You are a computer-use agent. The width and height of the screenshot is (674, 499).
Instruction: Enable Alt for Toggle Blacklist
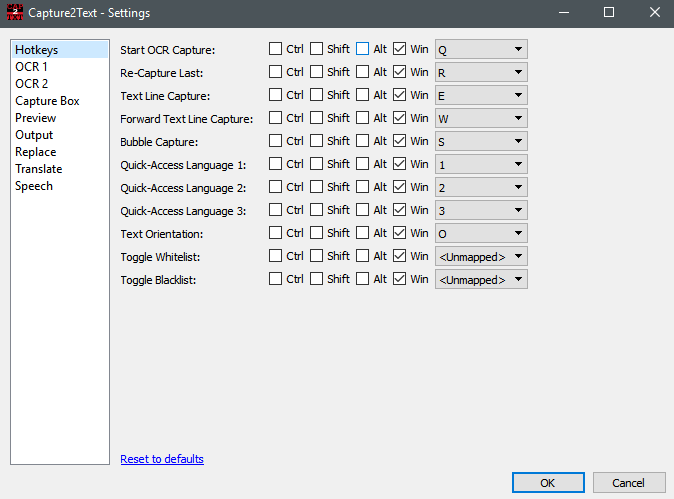coord(362,279)
